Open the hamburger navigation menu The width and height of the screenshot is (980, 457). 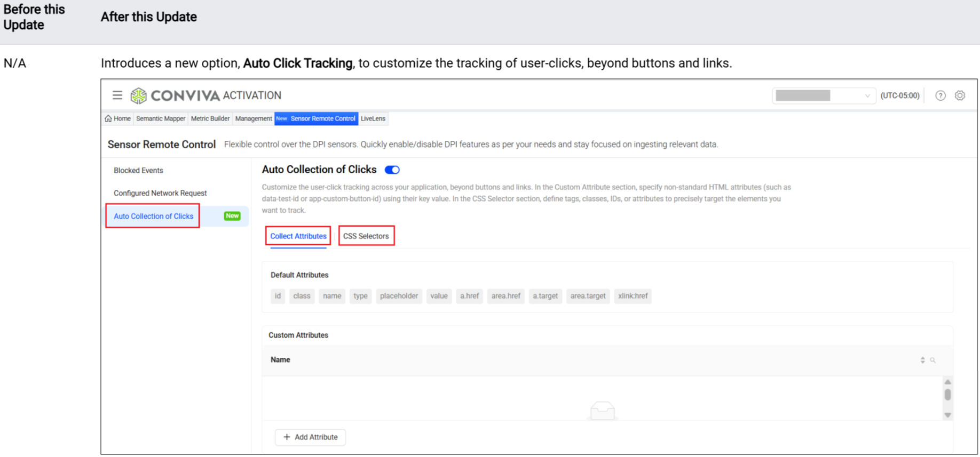point(117,95)
